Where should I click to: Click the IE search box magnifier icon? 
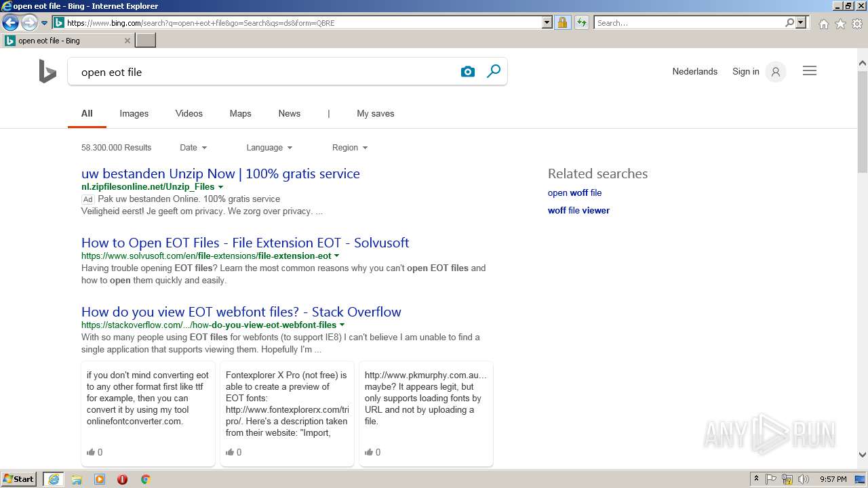click(789, 22)
